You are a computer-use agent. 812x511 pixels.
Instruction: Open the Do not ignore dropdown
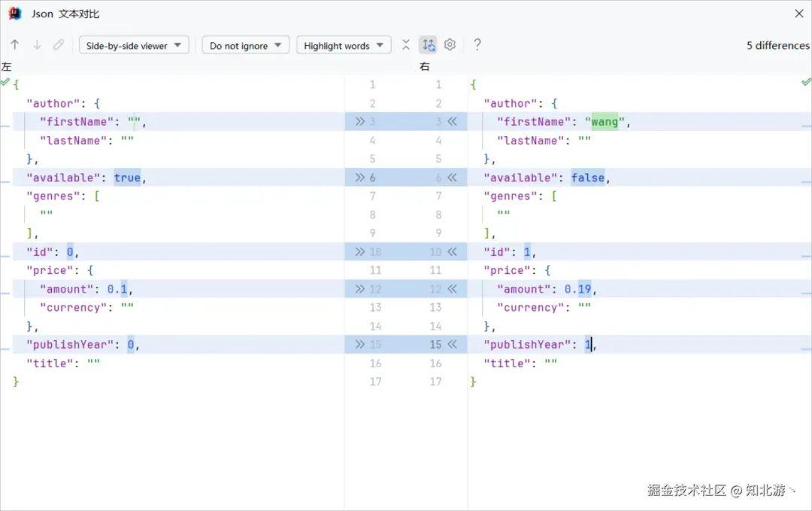pyautogui.click(x=244, y=44)
